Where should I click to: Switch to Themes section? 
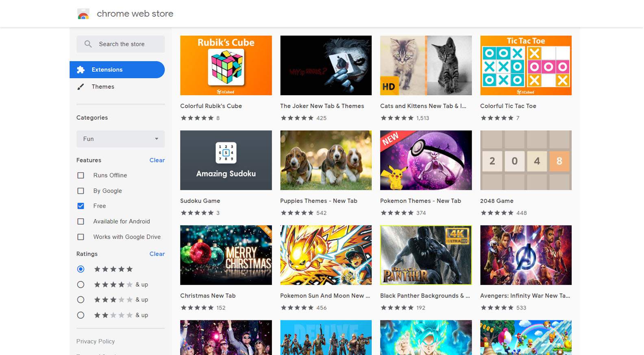(x=103, y=87)
